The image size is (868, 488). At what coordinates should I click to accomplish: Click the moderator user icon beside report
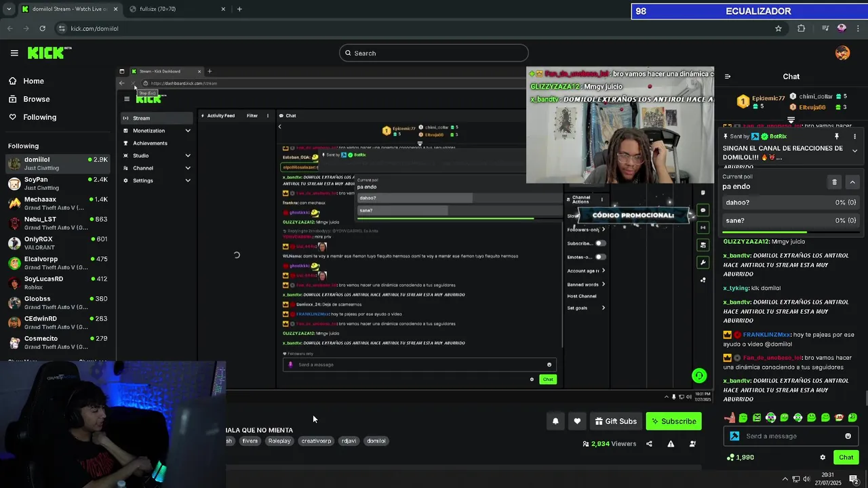pos(692,444)
